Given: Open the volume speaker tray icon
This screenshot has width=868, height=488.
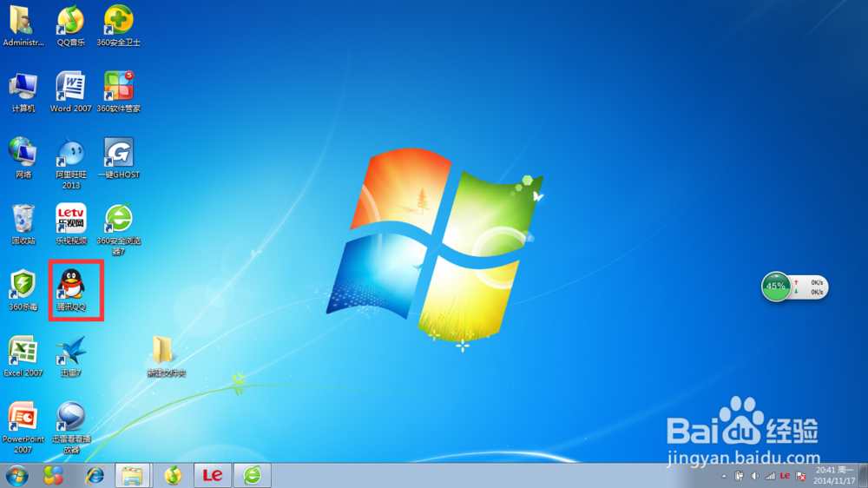Looking at the screenshot, I should [x=754, y=476].
